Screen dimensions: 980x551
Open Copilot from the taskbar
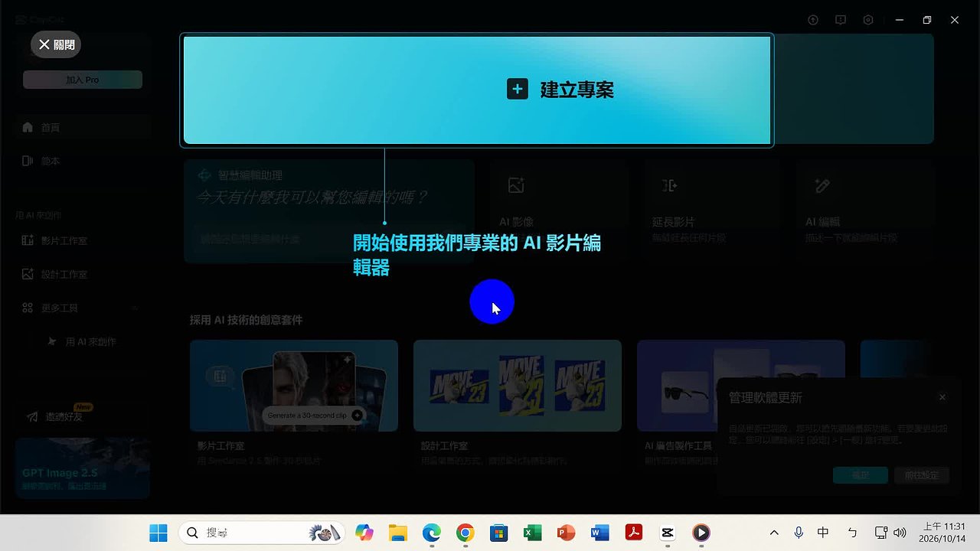click(x=364, y=533)
